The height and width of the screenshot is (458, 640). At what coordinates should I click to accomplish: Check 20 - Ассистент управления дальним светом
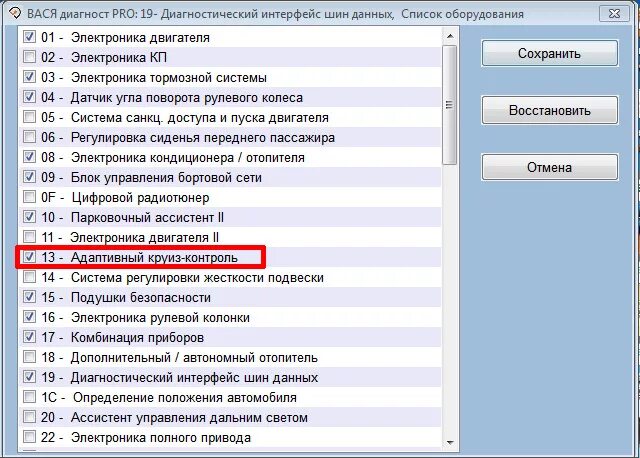point(29,416)
